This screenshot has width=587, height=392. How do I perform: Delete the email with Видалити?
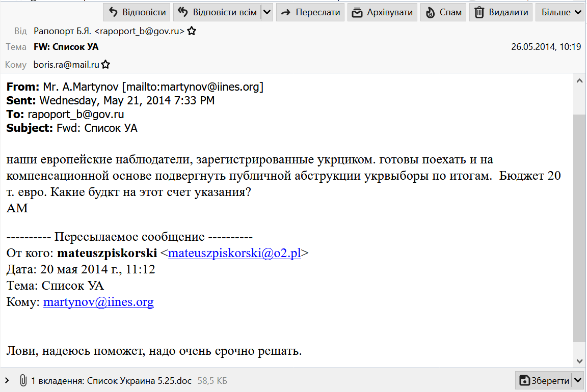tap(501, 12)
